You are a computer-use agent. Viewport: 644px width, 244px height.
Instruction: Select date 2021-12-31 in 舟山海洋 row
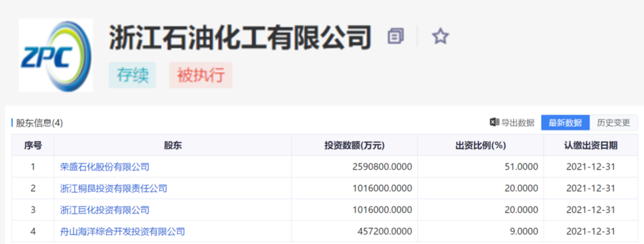pos(590,232)
